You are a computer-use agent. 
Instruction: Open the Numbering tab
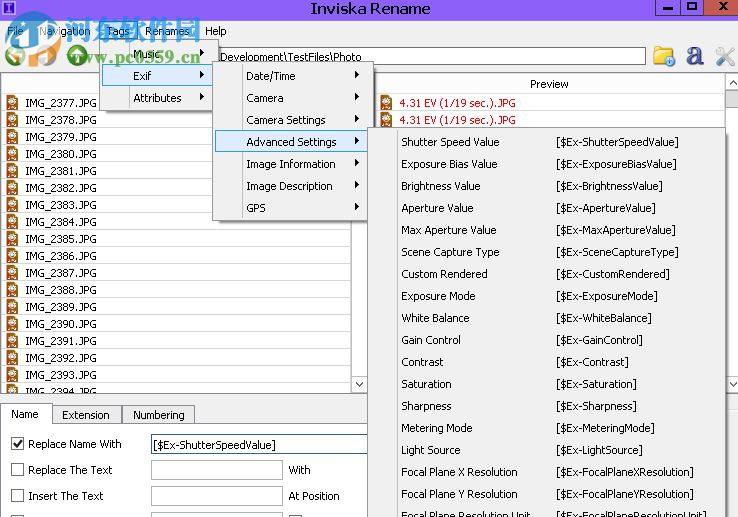point(158,415)
